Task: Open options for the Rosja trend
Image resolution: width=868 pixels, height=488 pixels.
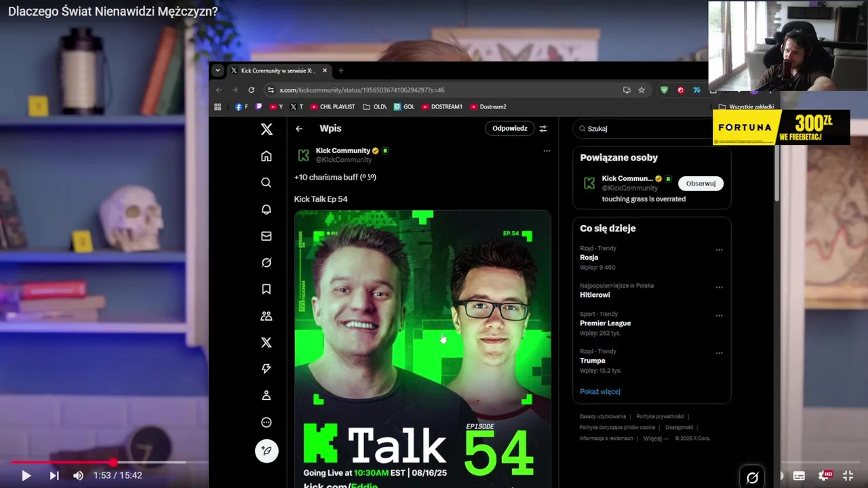Action: pos(719,249)
